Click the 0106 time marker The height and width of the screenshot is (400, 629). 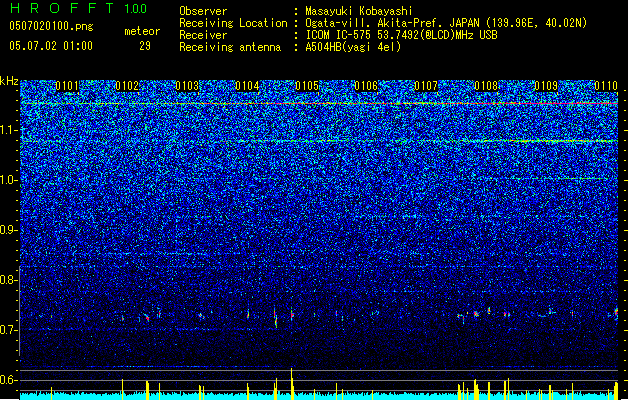[x=366, y=86]
